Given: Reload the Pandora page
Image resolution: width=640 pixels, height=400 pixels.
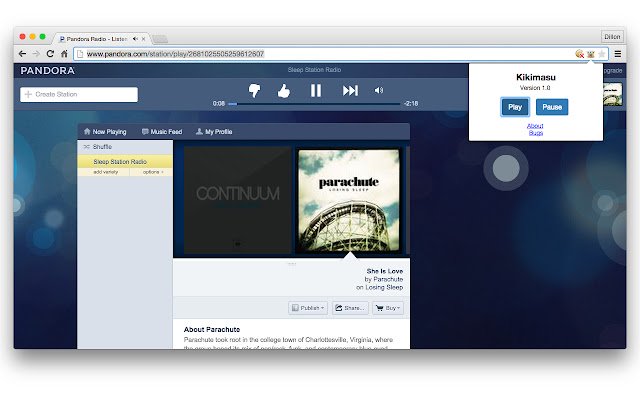Looking at the screenshot, I should (x=50, y=53).
